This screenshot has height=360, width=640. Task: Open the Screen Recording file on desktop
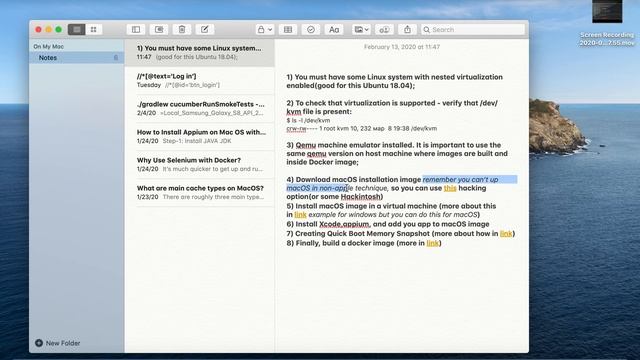click(607, 23)
